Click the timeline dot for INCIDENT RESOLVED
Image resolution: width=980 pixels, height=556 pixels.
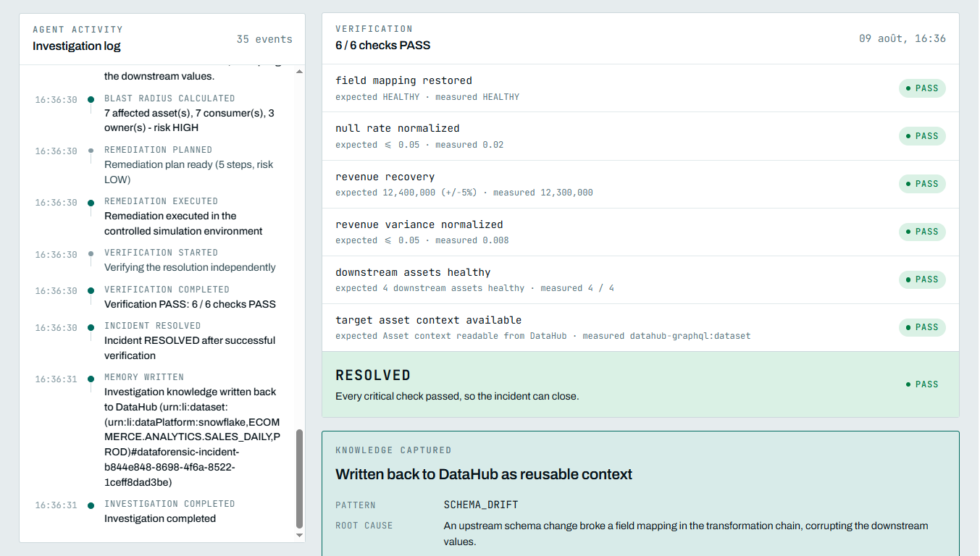[91, 327]
